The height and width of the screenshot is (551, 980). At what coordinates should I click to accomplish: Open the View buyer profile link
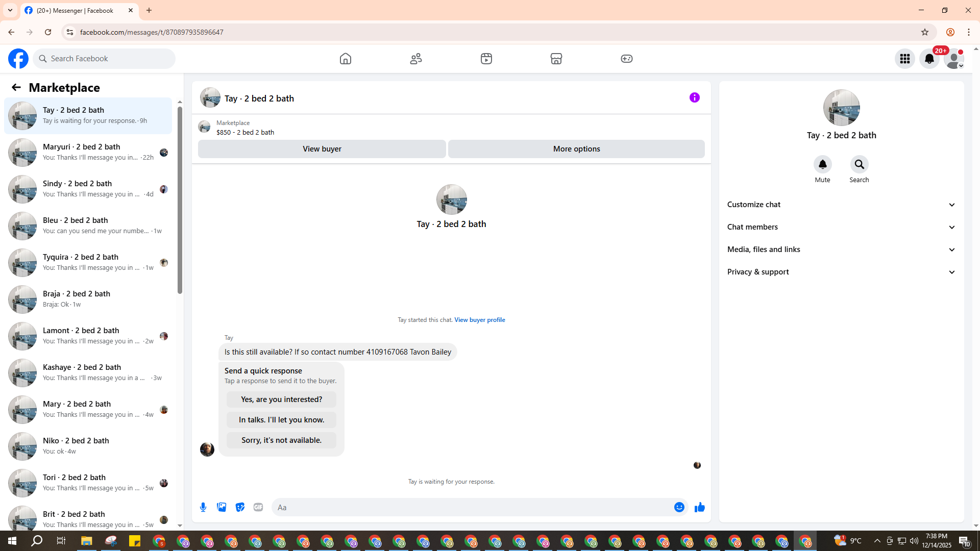pos(479,320)
